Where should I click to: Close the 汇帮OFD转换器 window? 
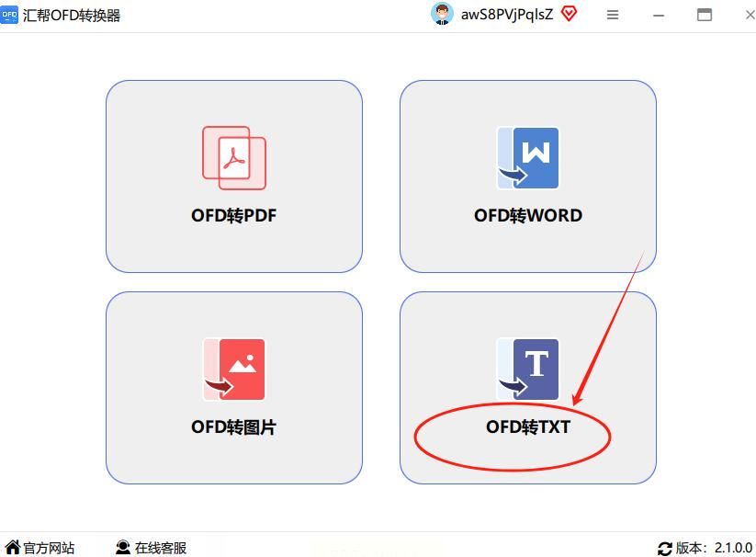click(750, 15)
